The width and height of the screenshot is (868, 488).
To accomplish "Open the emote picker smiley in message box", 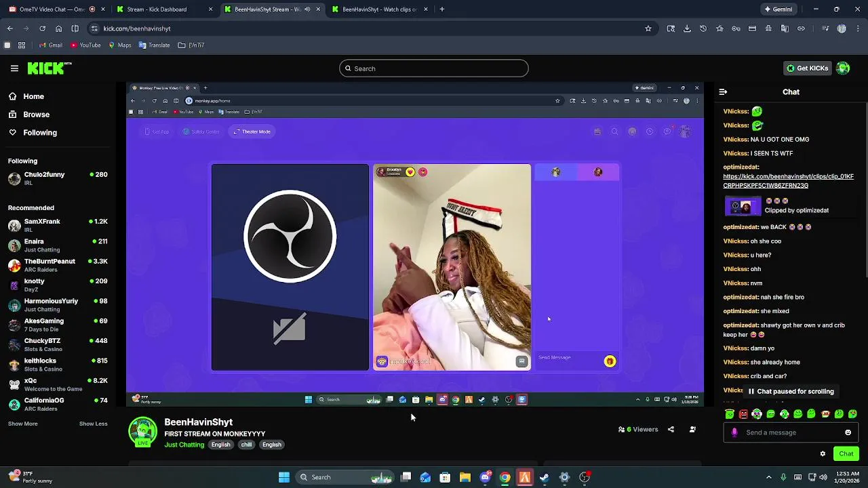I will [848, 432].
